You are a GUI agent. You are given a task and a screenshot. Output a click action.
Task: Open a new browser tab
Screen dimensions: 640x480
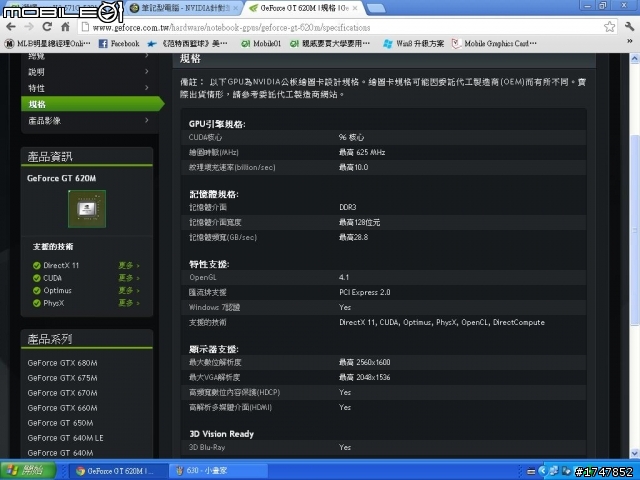tap(375, 8)
